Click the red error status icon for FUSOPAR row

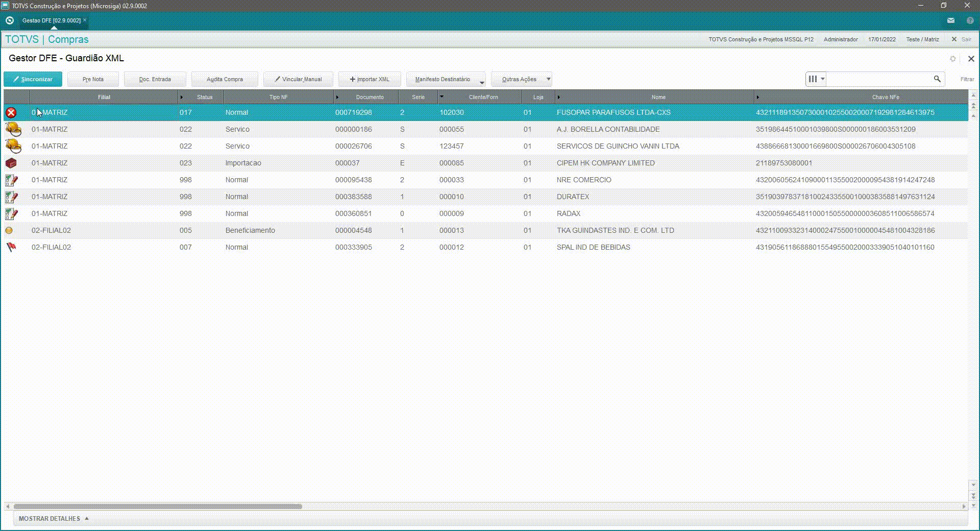coord(11,113)
